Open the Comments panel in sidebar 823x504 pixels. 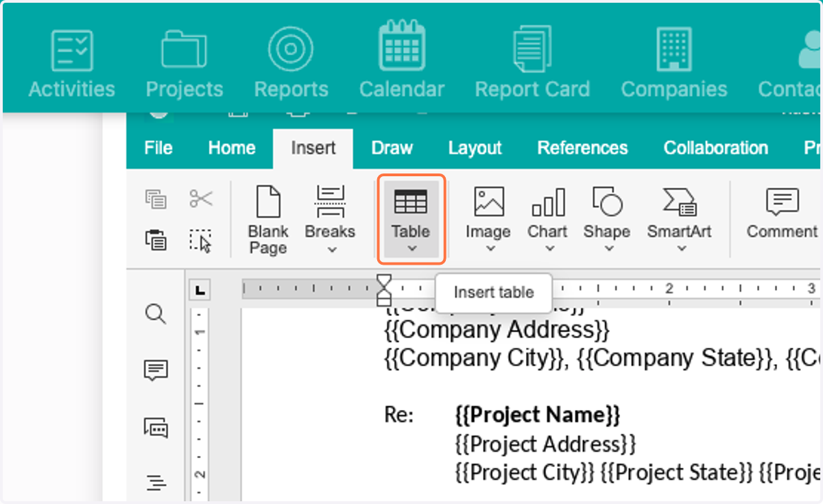[156, 371]
